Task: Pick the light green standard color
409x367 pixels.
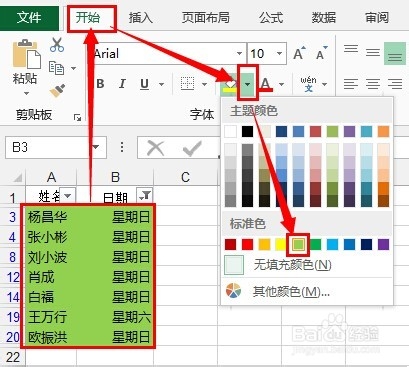Action: click(298, 244)
